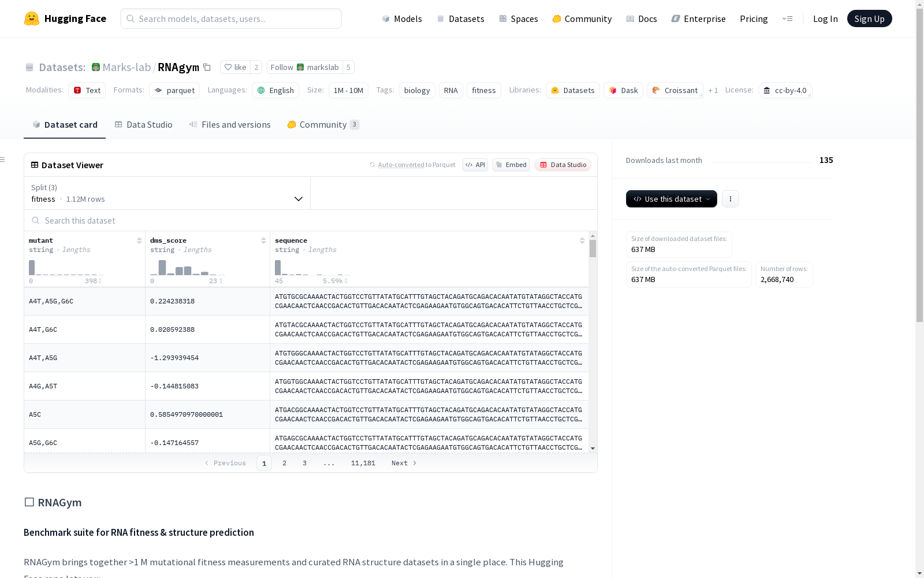Jump to last page 11,181
The height and width of the screenshot is (578, 924).
[x=363, y=463]
